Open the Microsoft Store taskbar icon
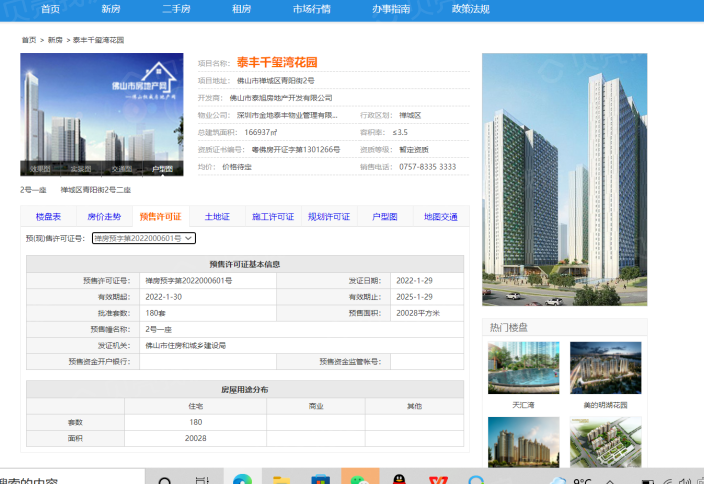 tap(320, 478)
